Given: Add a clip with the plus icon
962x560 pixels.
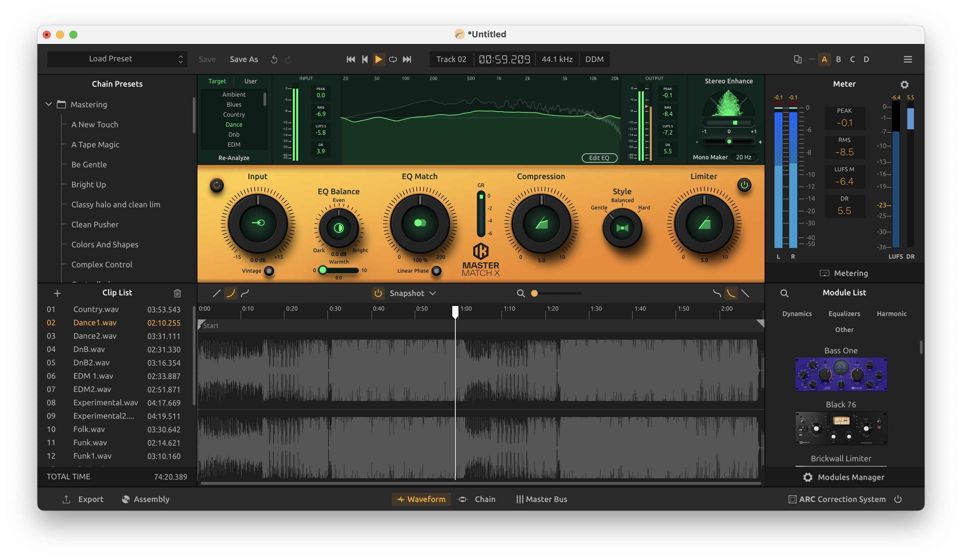Looking at the screenshot, I should pyautogui.click(x=57, y=293).
